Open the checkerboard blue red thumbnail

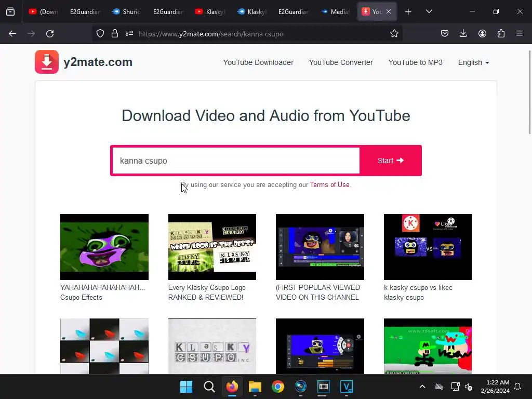(104, 346)
